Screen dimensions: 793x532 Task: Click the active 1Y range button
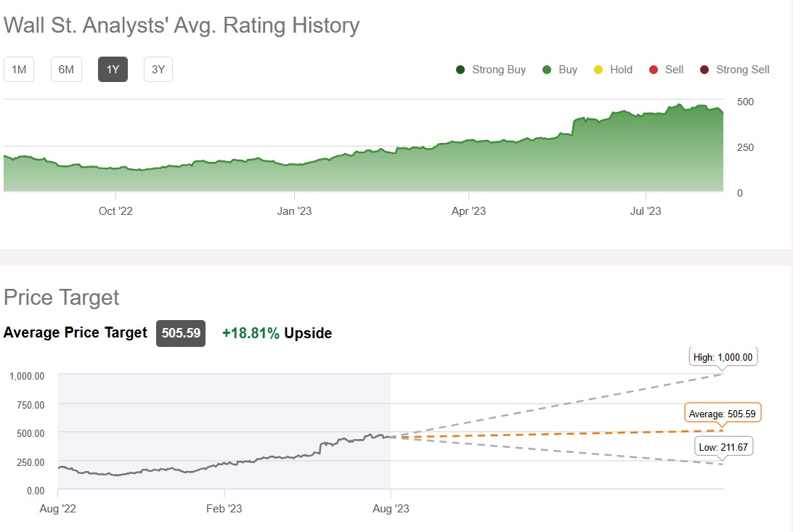(113, 70)
